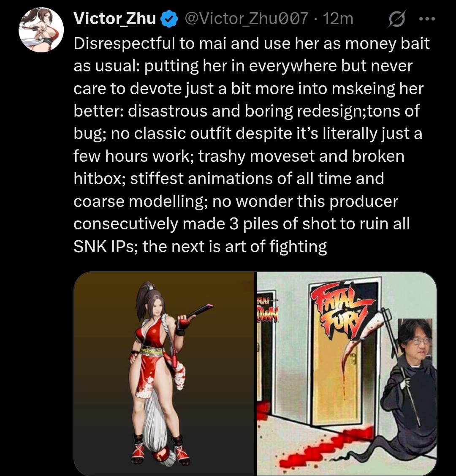
Task: Open the @Victor_Zhu007 handle link
Action: point(246,19)
